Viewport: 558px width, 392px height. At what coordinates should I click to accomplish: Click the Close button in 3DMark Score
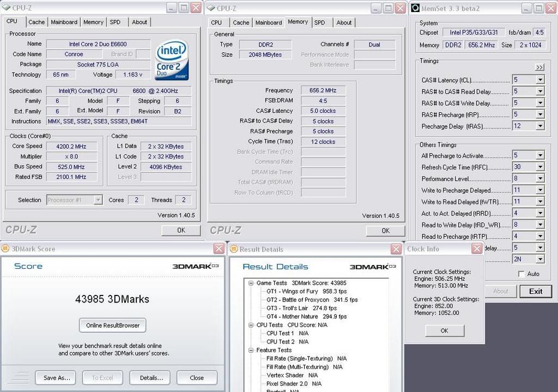pyautogui.click(x=197, y=378)
